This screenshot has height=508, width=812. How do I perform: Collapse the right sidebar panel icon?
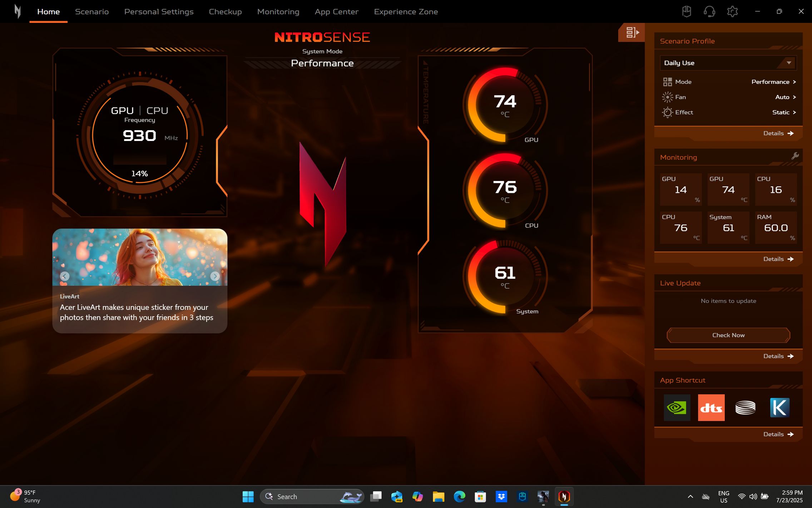point(632,33)
